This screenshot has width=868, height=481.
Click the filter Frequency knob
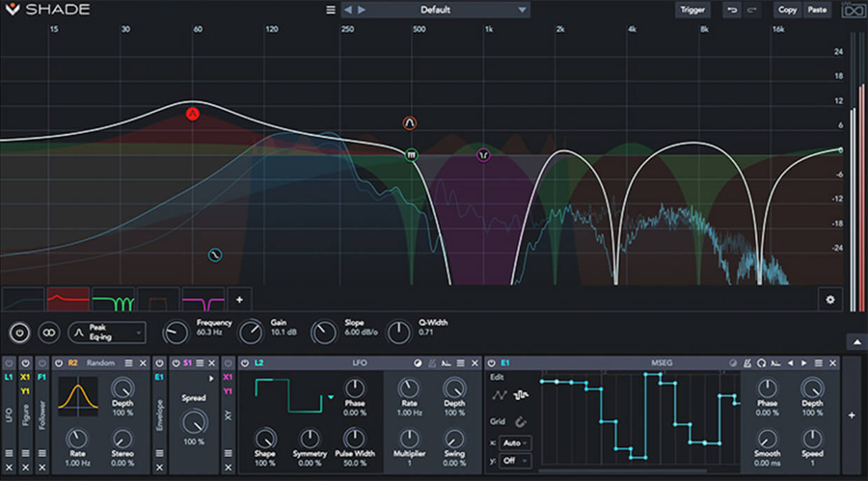tap(176, 333)
